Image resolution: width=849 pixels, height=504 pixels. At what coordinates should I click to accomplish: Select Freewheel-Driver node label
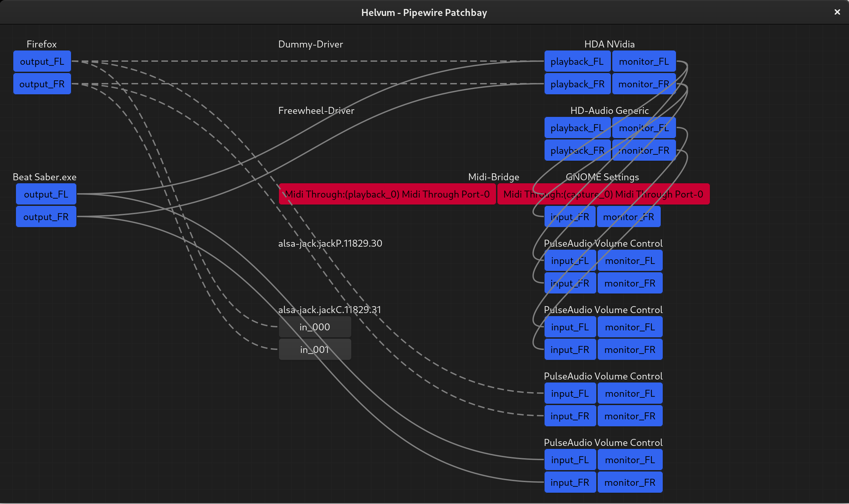pyautogui.click(x=316, y=111)
